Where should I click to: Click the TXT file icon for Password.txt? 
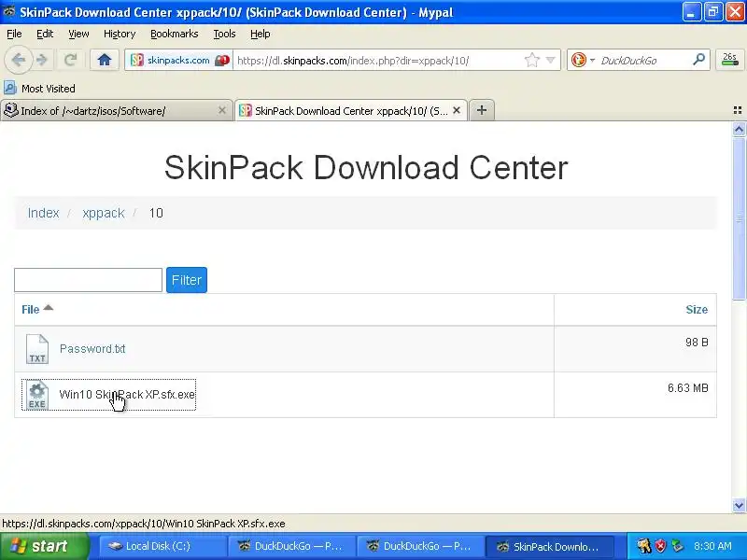(37, 349)
